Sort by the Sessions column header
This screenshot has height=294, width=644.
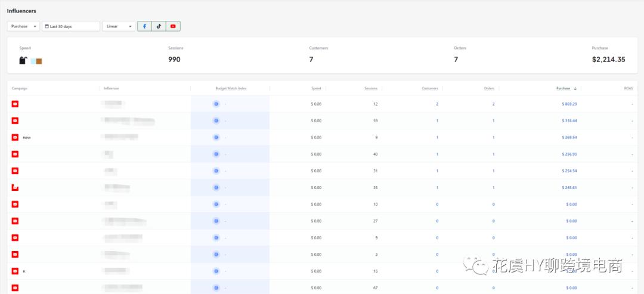pyautogui.click(x=370, y=88)
